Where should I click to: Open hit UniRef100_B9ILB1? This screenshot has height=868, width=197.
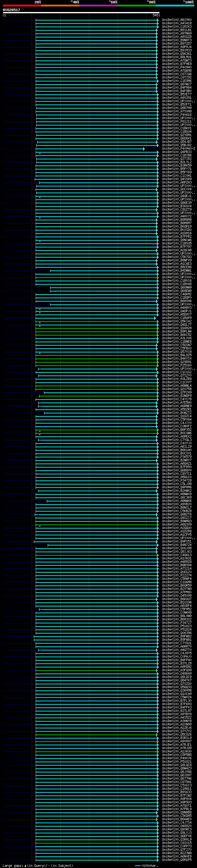[177, 30]
